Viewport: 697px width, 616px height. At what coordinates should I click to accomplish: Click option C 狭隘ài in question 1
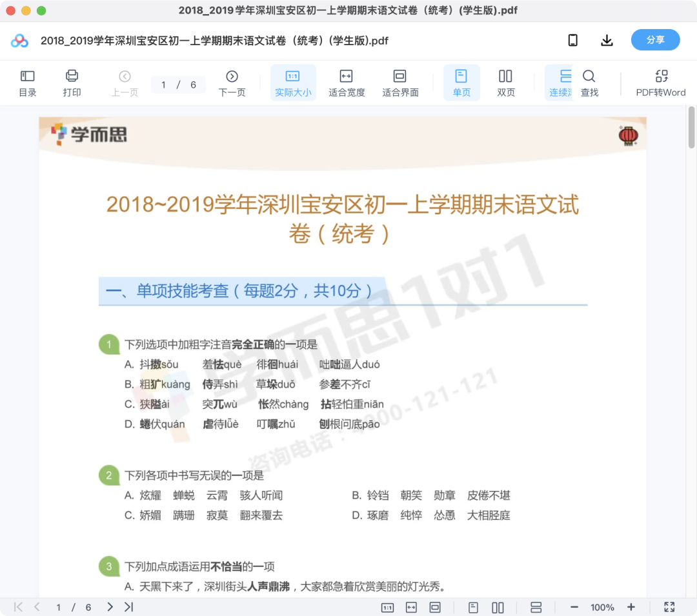(146, 404)
